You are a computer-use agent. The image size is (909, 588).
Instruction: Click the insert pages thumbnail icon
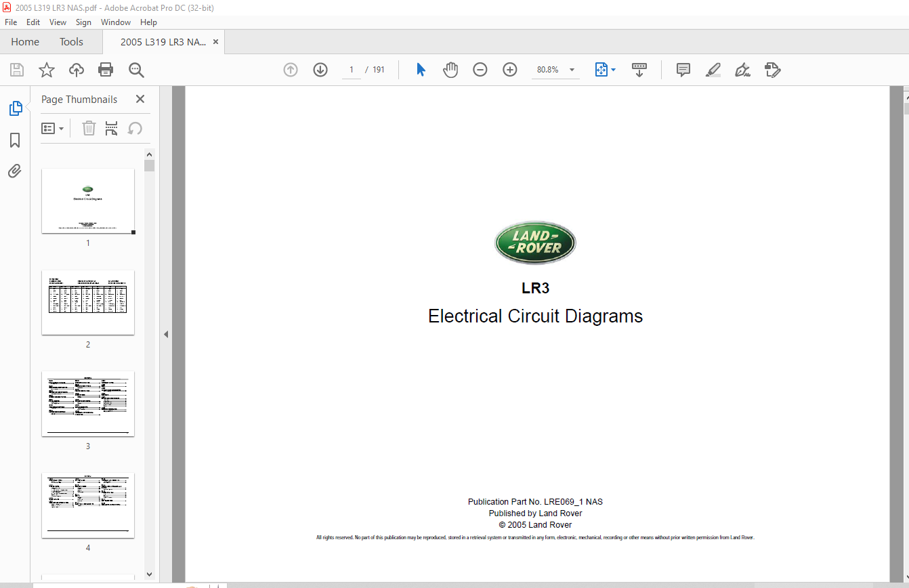click(112, 128)
